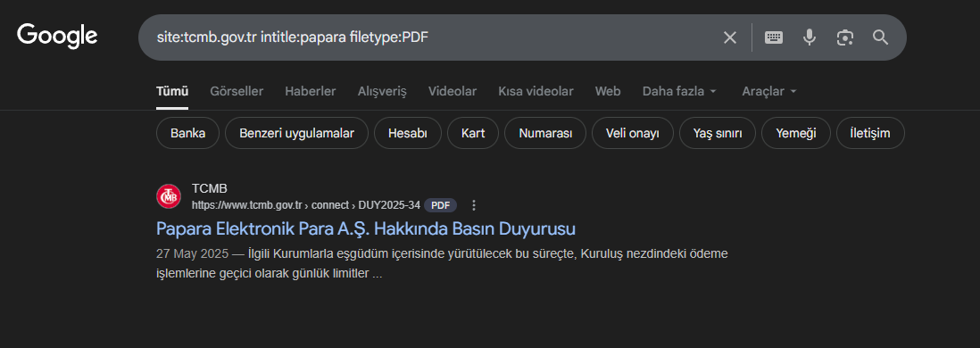980x348 pixels.
Task: Choose the Benzeri uygulamalar chip
Action: [x=297, y=133]
